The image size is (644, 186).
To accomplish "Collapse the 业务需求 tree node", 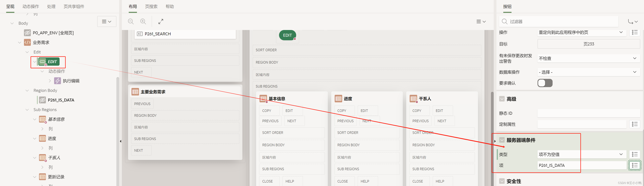I will click(x=20, y=43).
